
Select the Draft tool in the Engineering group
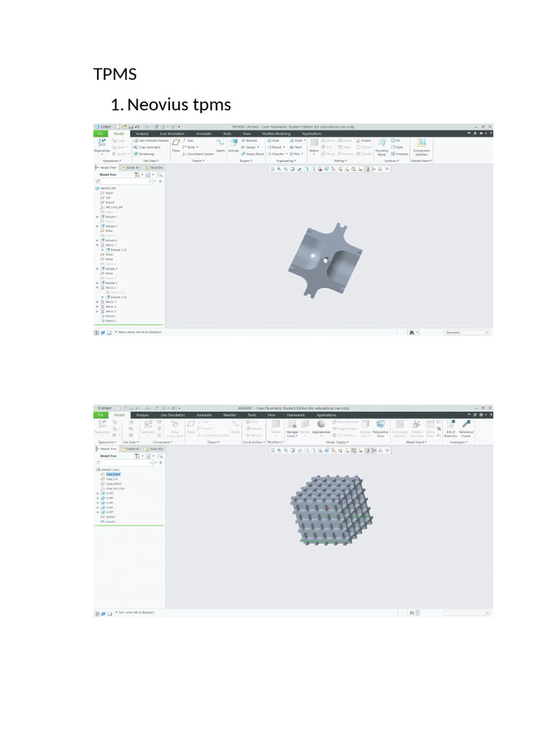click(x=296, y=141)
